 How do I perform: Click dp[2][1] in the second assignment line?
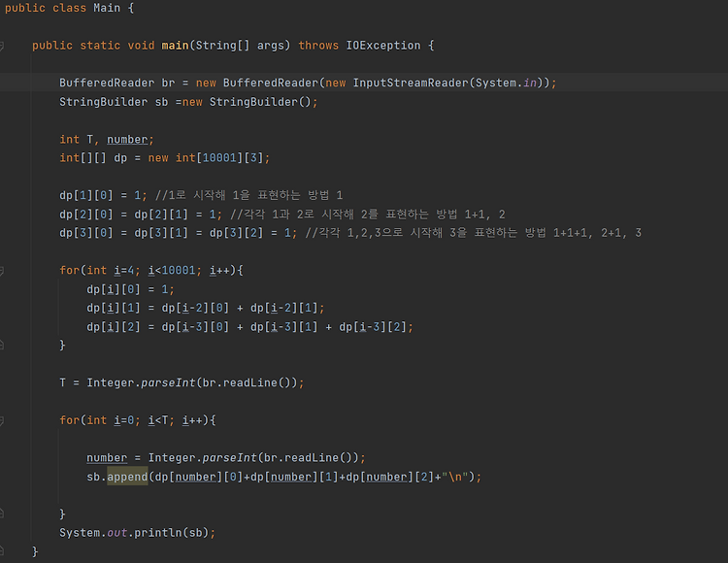pos(161,215)
